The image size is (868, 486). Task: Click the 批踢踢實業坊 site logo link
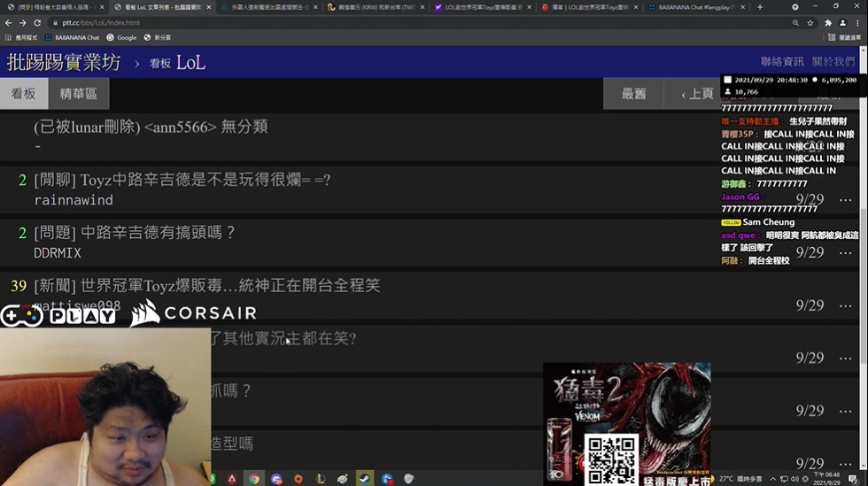[x=64, y=63]
